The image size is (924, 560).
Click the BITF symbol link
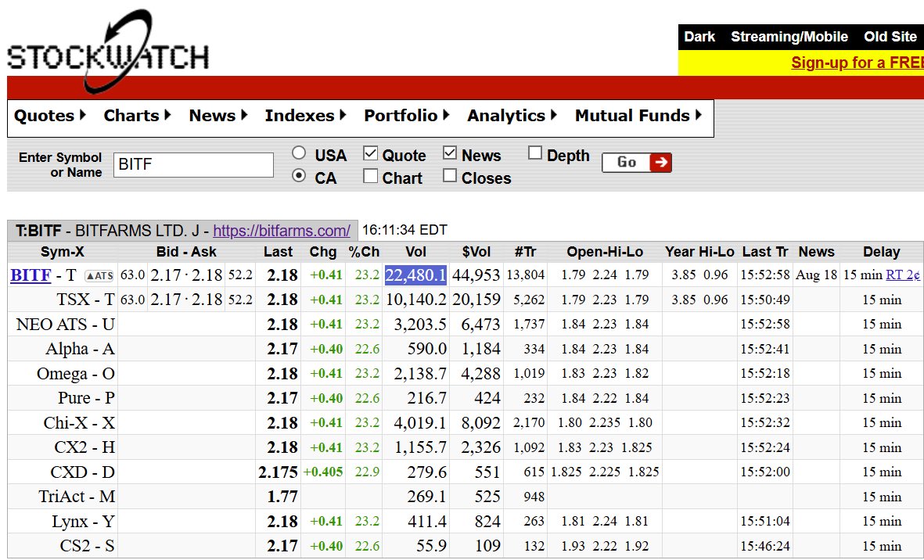coord(31,275)
